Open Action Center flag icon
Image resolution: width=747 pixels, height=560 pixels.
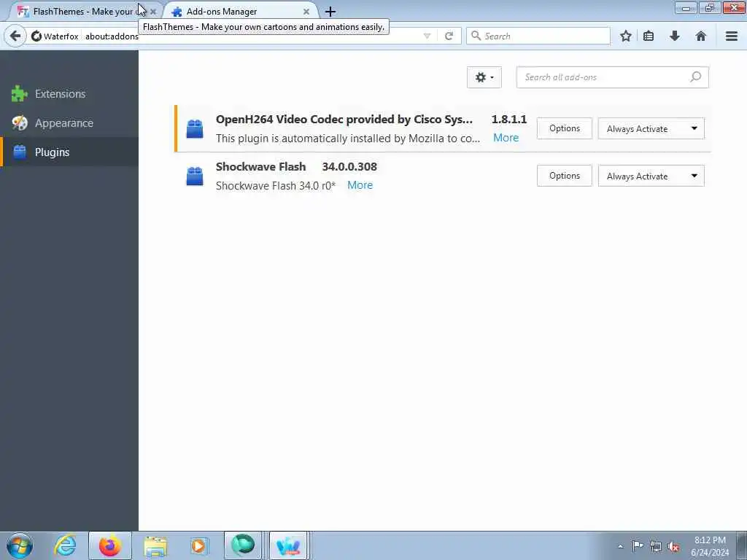638,546
